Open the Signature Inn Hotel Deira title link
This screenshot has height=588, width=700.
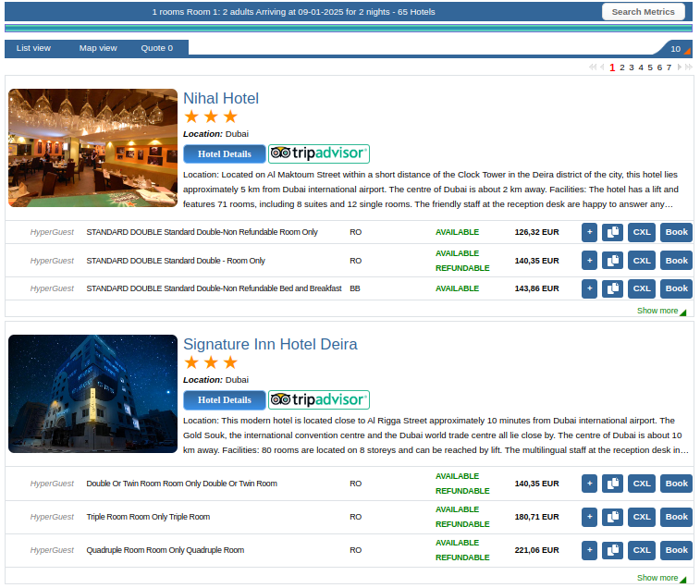tap(270, 344)
